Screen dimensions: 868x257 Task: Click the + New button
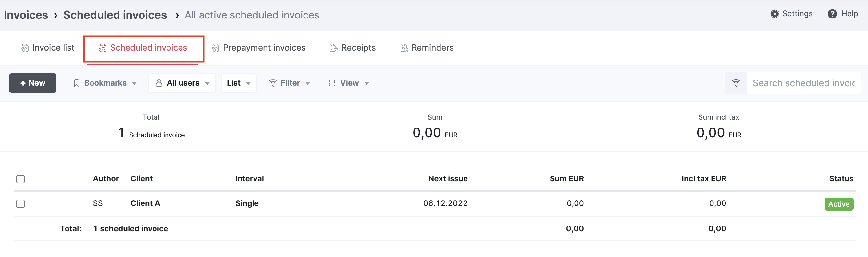pyautogui.click(x=33, y=83)
